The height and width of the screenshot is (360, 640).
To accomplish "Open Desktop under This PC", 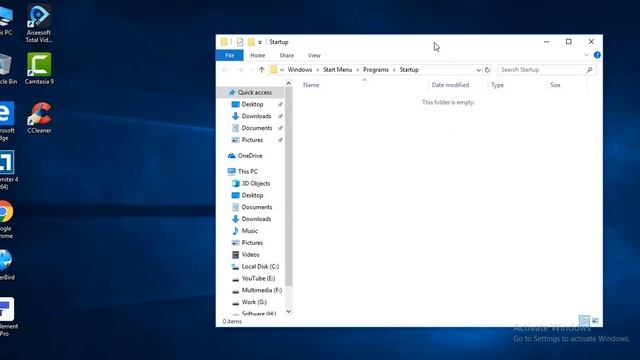I will [x=252, y=195].
